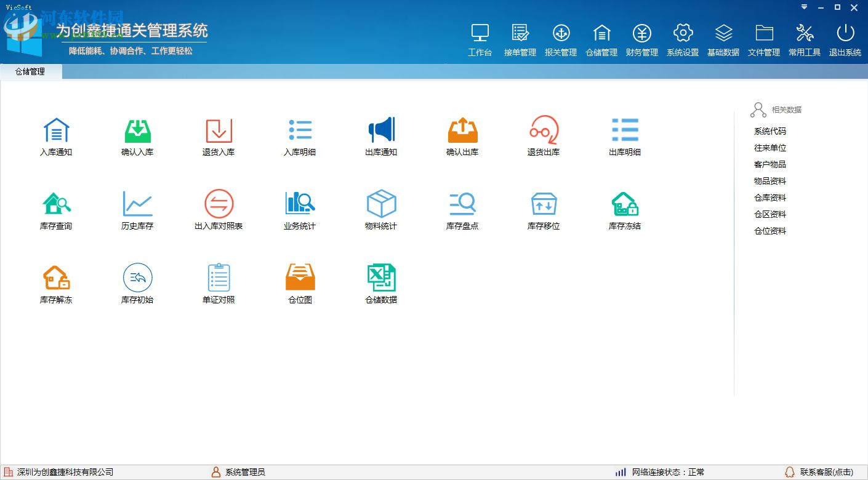Open 单证对照 document checklist icon
Viewport: 868px width, 480px height.
pos(219,278)
